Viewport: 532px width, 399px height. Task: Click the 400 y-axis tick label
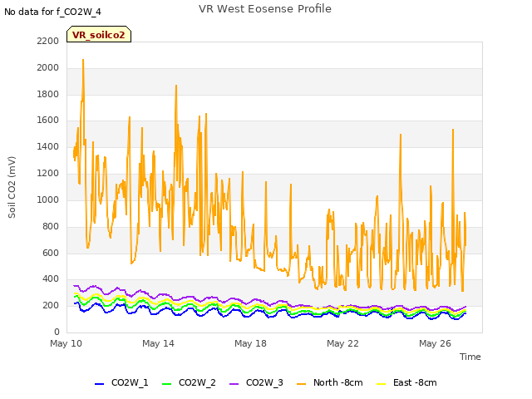click(51, 279)
